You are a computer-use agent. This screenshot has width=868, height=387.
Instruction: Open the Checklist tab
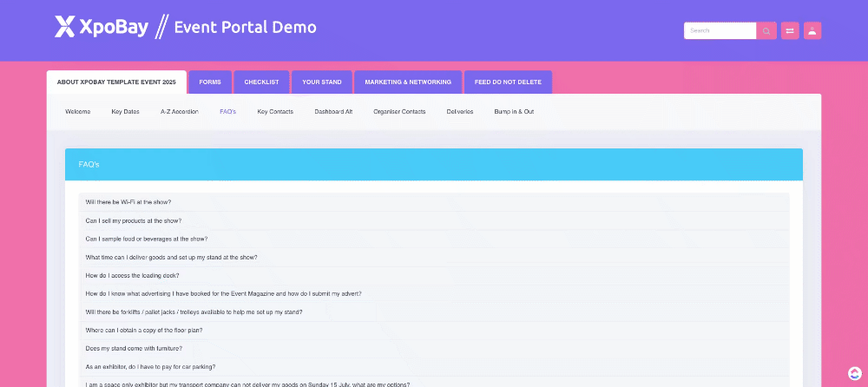click(261, 82)
